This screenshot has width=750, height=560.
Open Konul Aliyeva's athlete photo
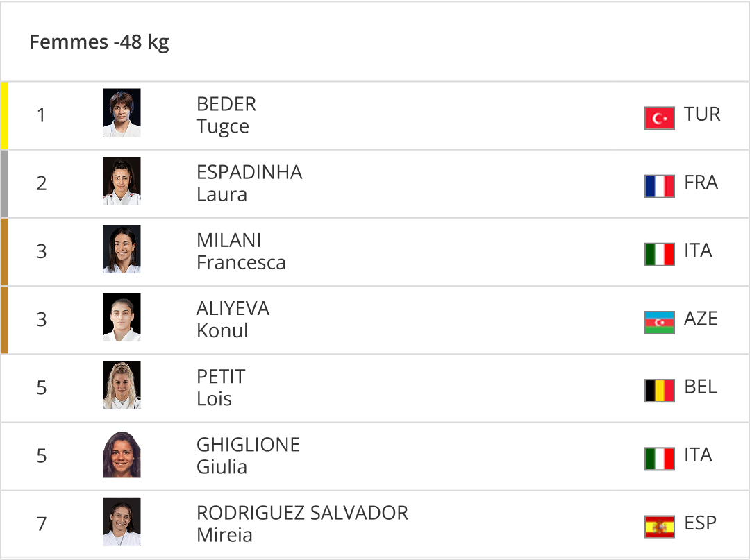pos(122,317)
